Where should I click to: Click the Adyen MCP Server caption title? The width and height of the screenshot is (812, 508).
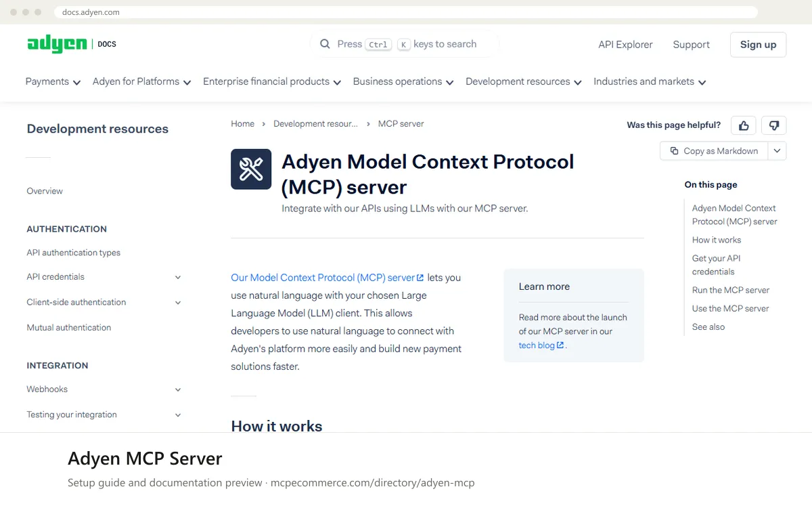point(145,459)
